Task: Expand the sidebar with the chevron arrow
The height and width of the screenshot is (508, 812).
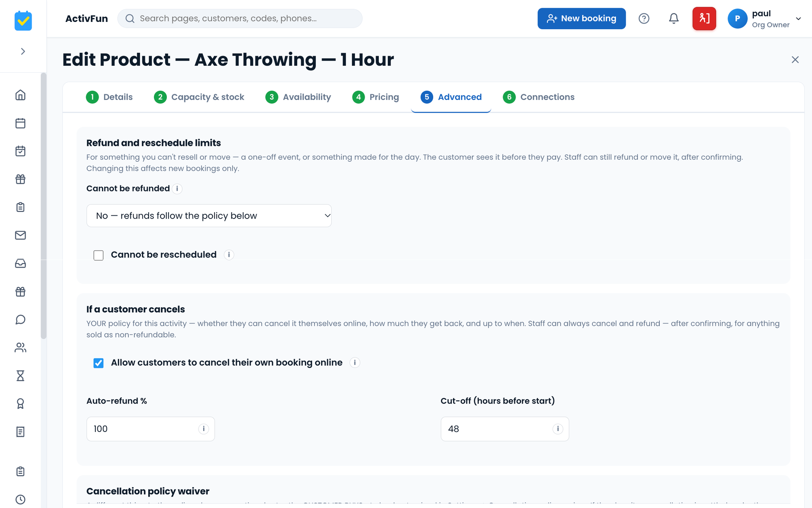Action: coord(23,51)
